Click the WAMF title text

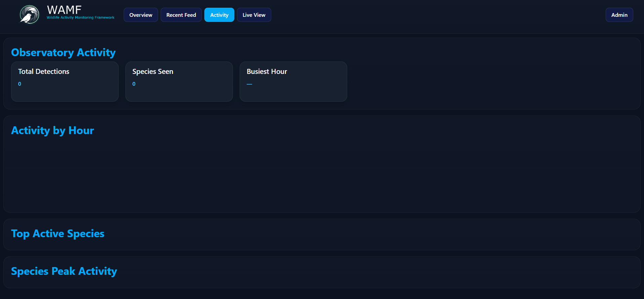click(64, 10)
